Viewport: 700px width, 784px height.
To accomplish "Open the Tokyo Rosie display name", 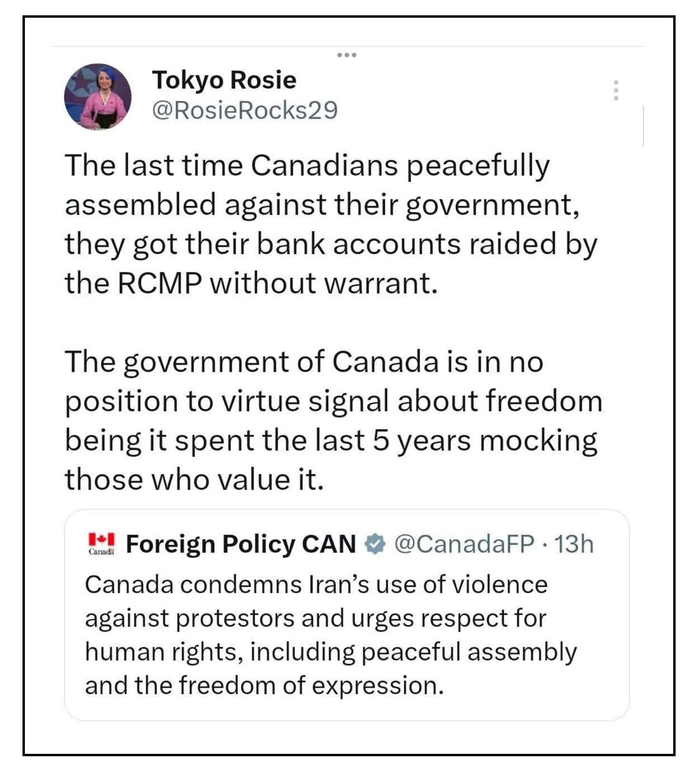I will (x=224, y=79).
